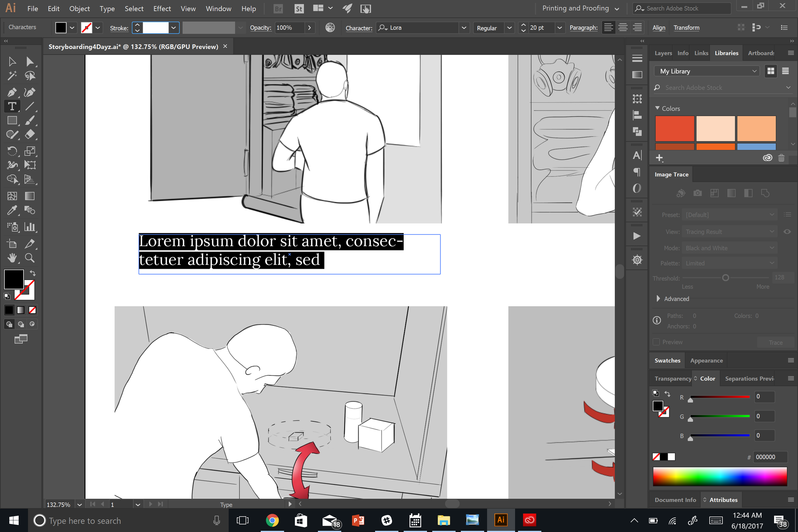Swap fill and stroke colors
The image size is (798, 532).
pos(33,273)
